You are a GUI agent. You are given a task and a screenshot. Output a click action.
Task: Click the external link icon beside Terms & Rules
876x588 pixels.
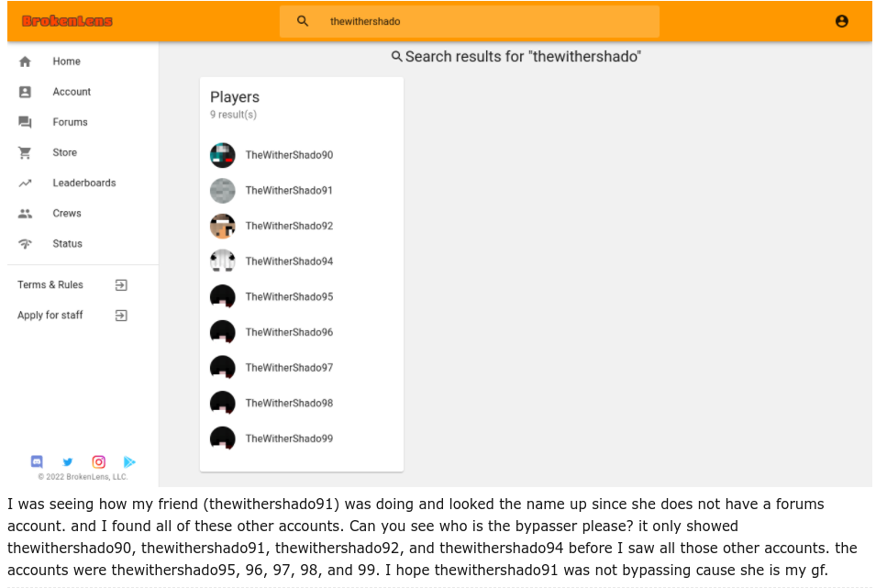[x=121, y=285]
